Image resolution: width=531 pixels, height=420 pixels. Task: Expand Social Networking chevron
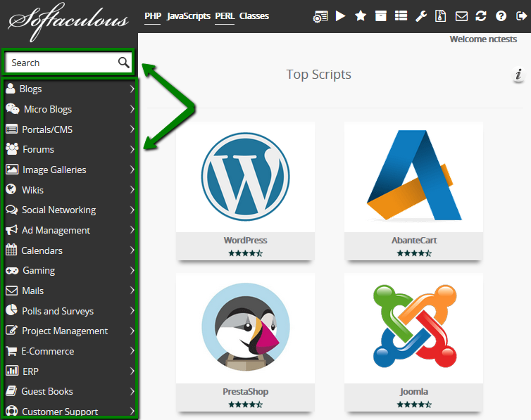132,210
